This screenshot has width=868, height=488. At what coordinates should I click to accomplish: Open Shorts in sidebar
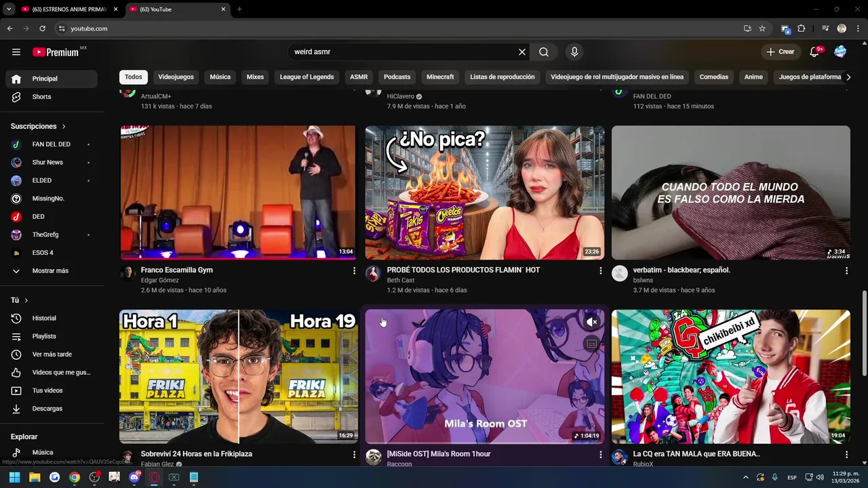[x=52, y=97]
